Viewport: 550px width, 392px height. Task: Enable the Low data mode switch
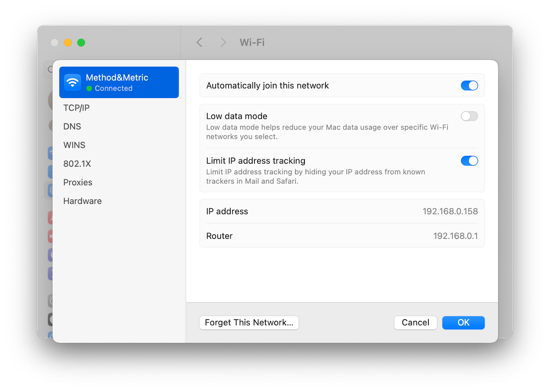469,116
